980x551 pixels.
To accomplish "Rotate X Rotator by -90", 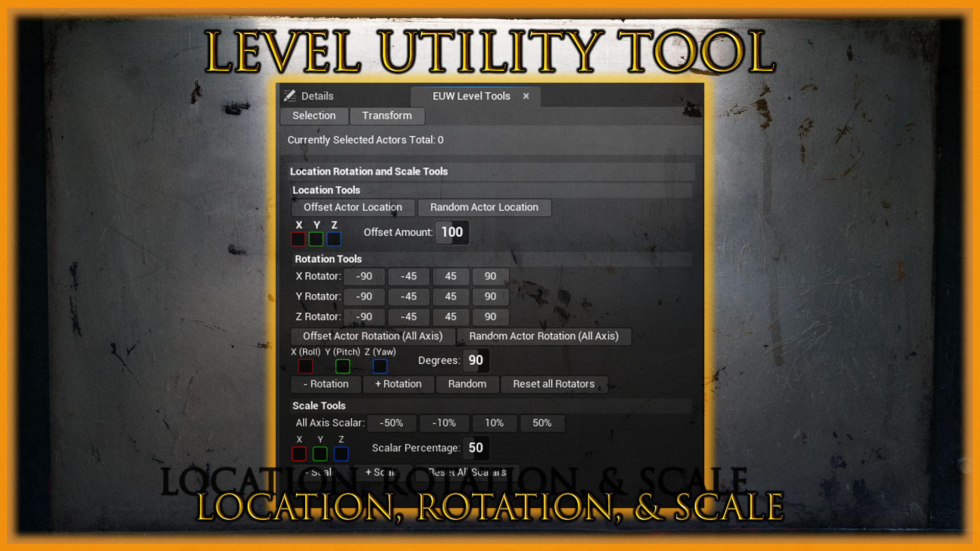I will point(364,276).
